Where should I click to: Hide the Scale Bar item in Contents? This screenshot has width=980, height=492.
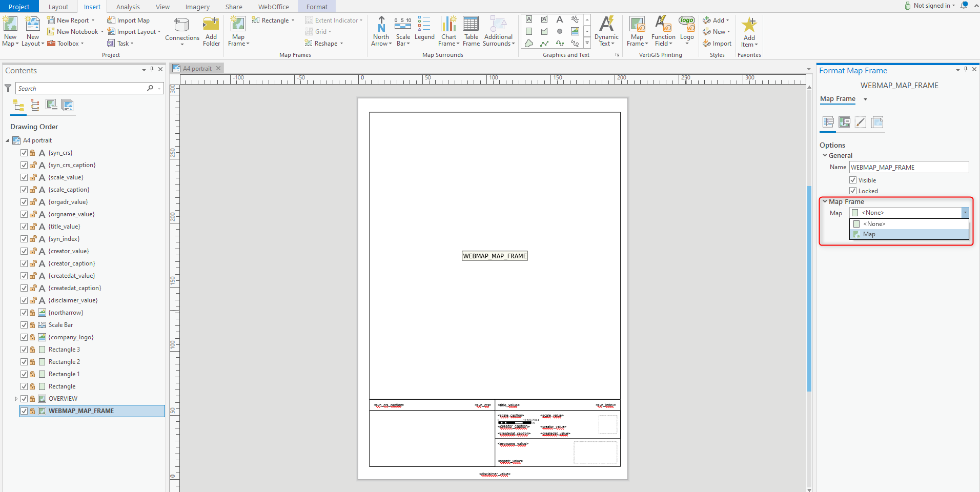coord(24,324)
